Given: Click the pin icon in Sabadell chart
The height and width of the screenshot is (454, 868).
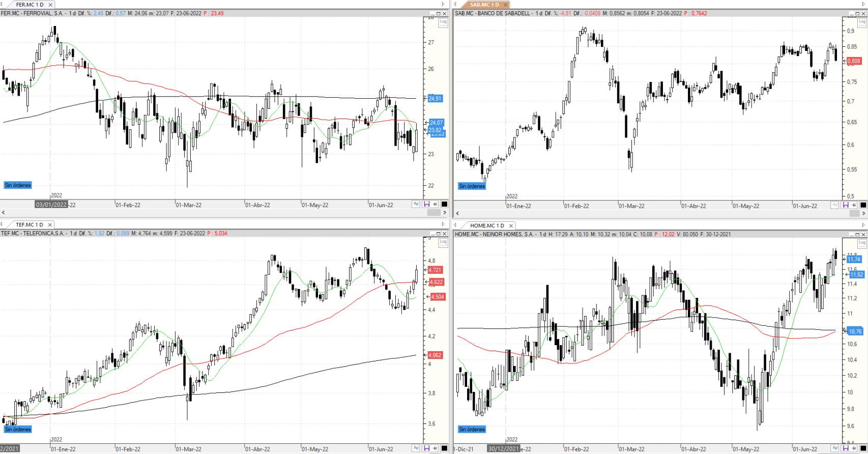Looking at the screenshot, I should (854, 205).
